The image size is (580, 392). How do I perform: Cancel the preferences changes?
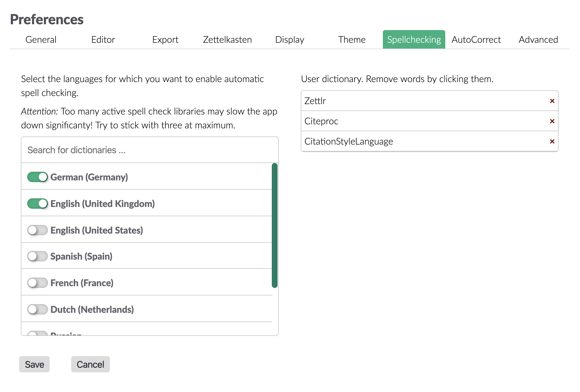point(90,364)
